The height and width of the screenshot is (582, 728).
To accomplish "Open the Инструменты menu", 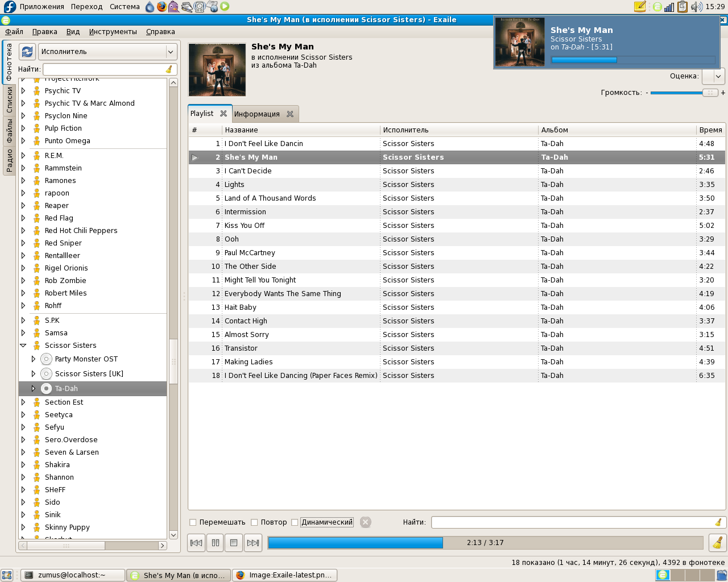I will 113,32.
